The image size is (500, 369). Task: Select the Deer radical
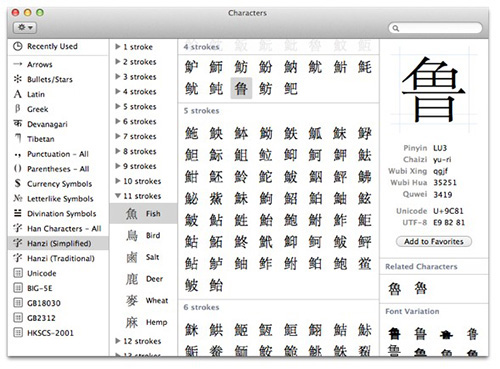tap(143, 279)
